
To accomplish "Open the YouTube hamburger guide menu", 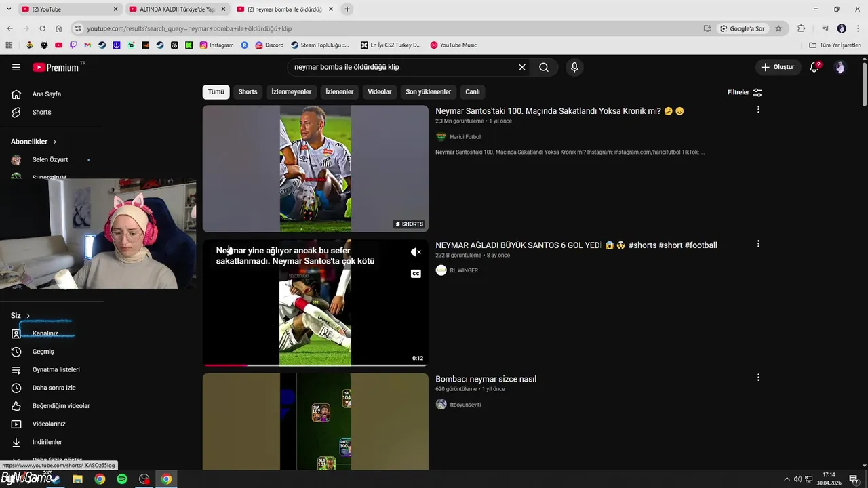I will click(x=16, y=67).
